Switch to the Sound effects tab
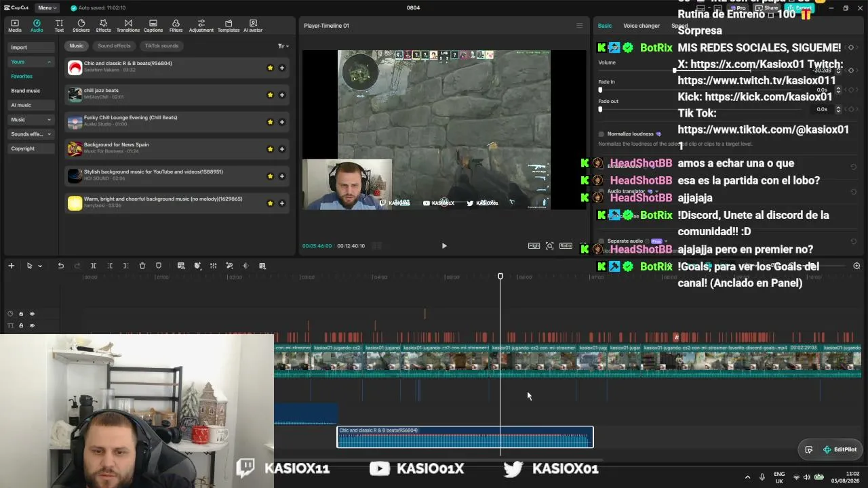Screen dimensions: 868x488 pos(114,46)
